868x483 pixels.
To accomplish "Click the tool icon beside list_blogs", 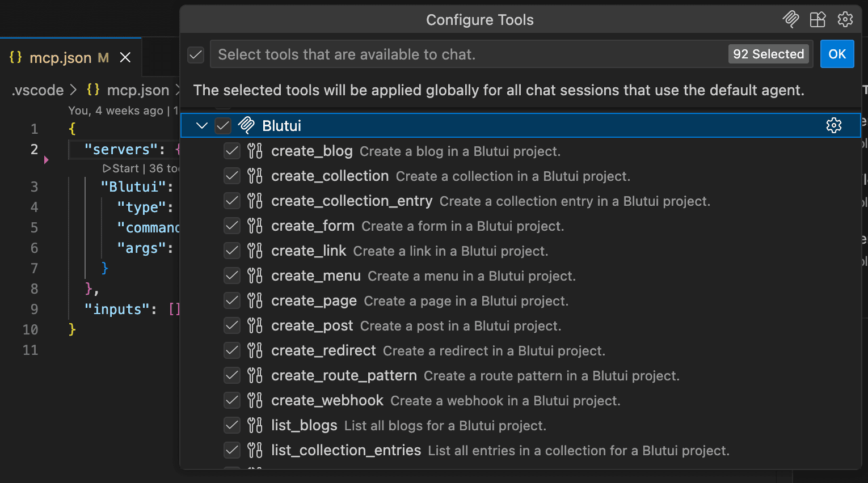I will point(255,426).
